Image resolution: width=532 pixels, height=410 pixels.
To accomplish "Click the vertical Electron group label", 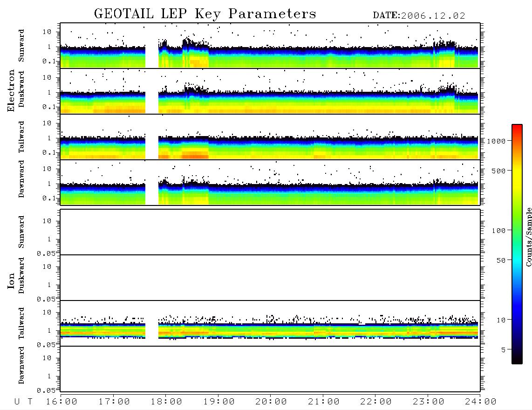I will [11, 91].
